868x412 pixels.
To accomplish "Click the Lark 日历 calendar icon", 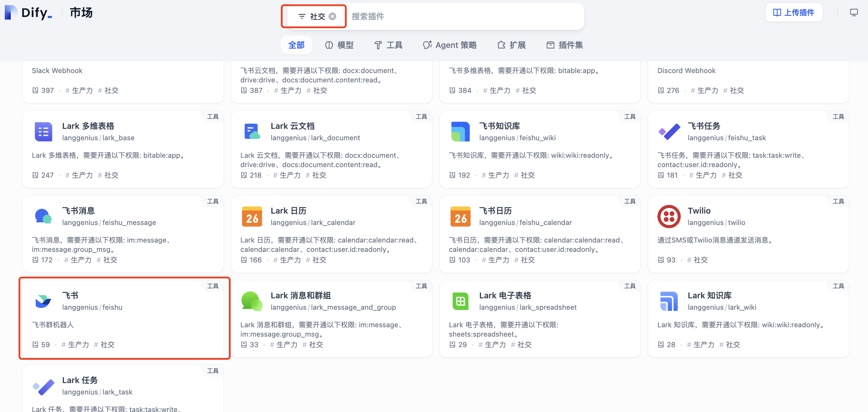I will [252, 217].
